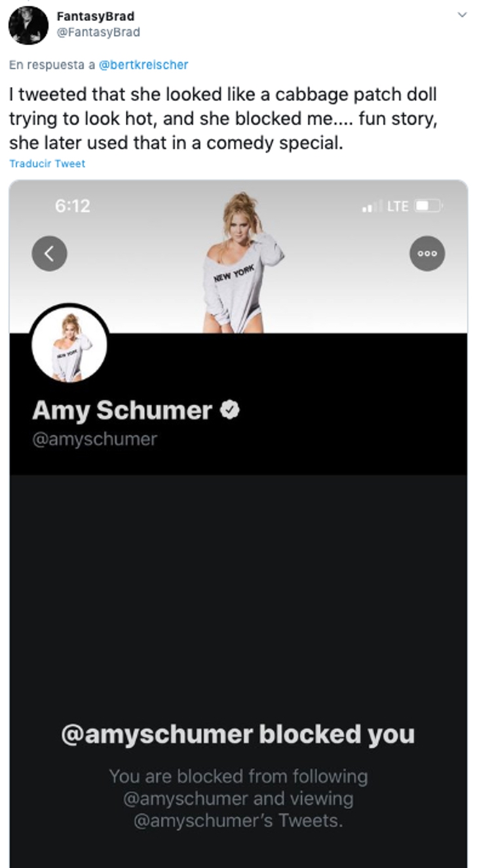Click FantasyBrad's profile avatar
The height and width of the screenshot is (868, 477).
point(28,25)
